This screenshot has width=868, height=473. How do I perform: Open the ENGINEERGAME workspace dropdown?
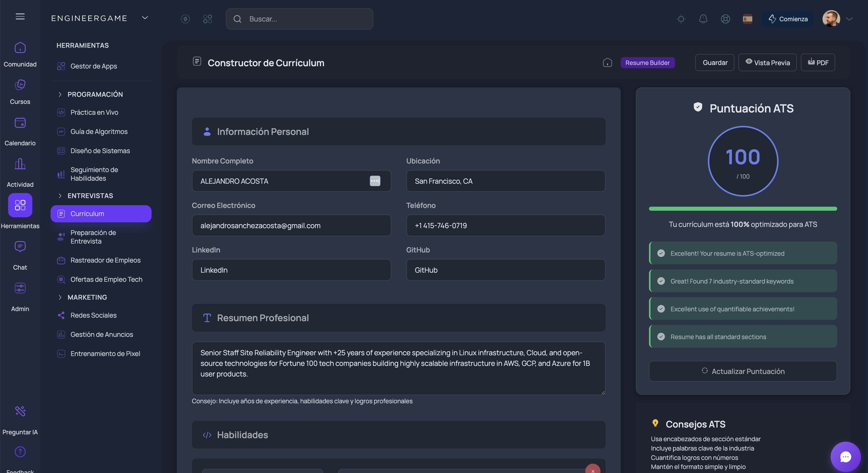point(145,18)
